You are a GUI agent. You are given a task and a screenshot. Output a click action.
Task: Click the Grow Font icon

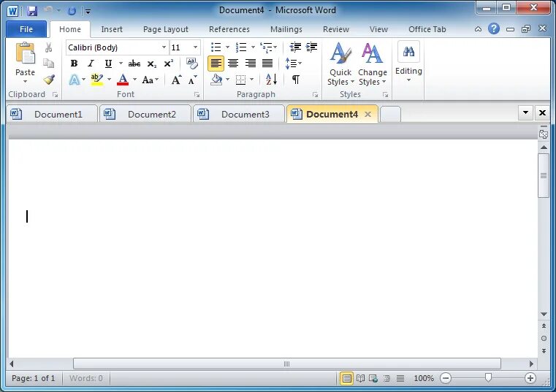point(176,80)
